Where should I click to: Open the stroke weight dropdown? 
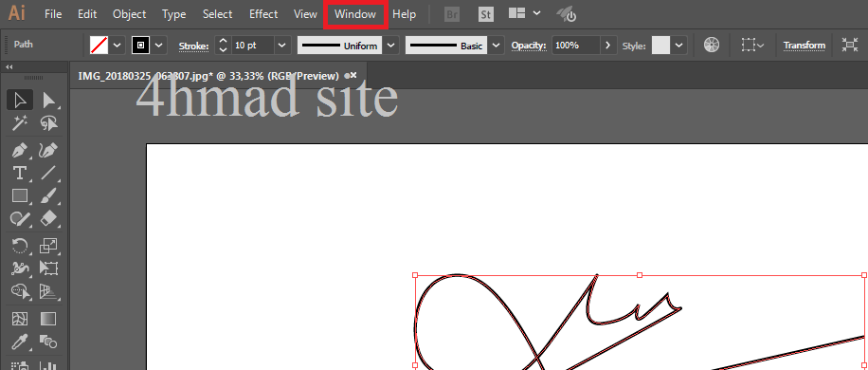pyautogui.click(x=281, y=46)
